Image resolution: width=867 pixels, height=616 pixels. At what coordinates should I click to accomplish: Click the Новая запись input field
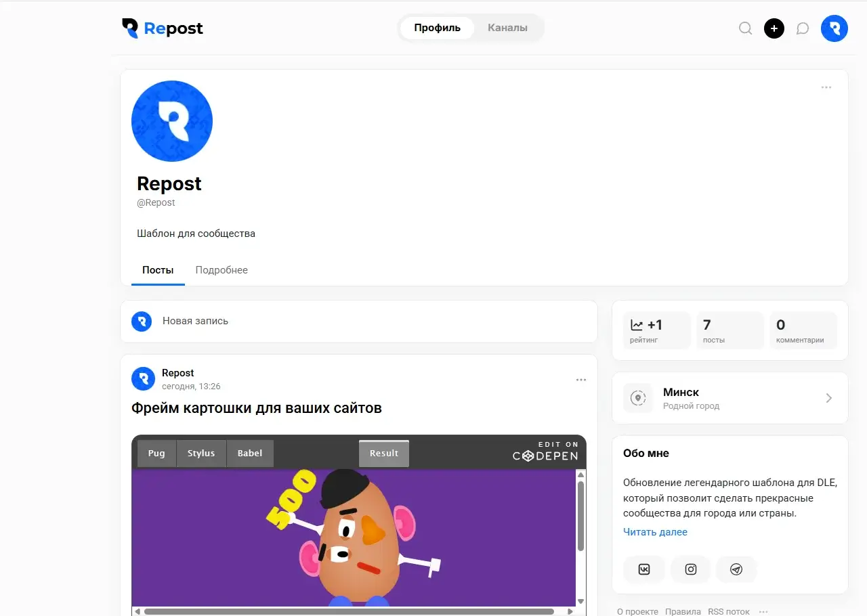click(359, 321)
